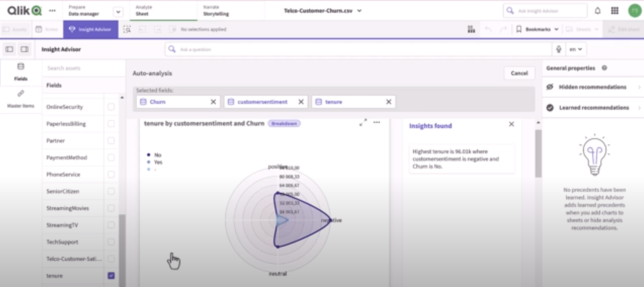644x287 pixels.
Task: Switch to Narrate Storytelling tab
Action: pyautogui.click(x=216, y=11)
